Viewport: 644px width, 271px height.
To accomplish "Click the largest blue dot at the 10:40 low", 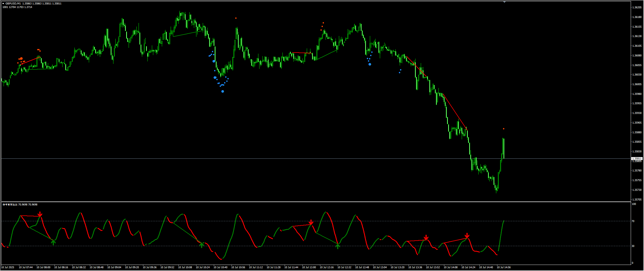I will point(223,91).
